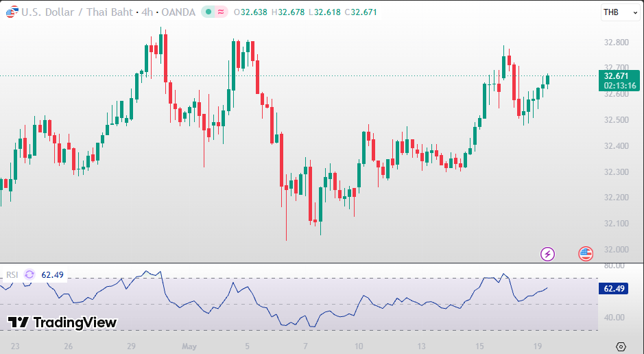Image resolution: width=644 pixels, height=354 pixels.
Task: Click the 32.500 price axis level
Action: (617, 120)
